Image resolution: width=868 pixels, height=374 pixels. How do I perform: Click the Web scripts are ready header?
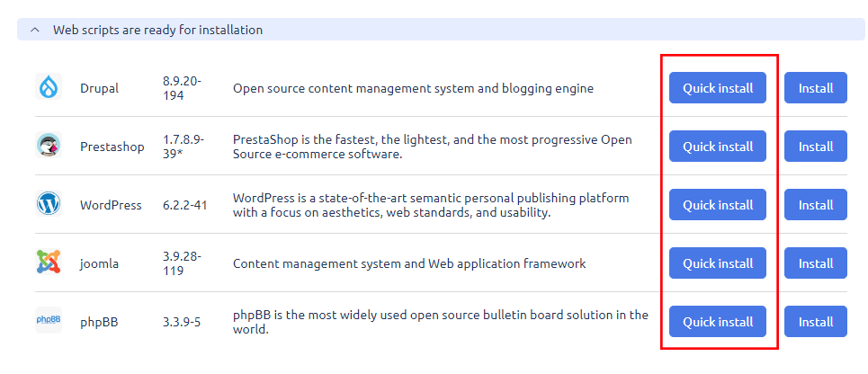157,30
